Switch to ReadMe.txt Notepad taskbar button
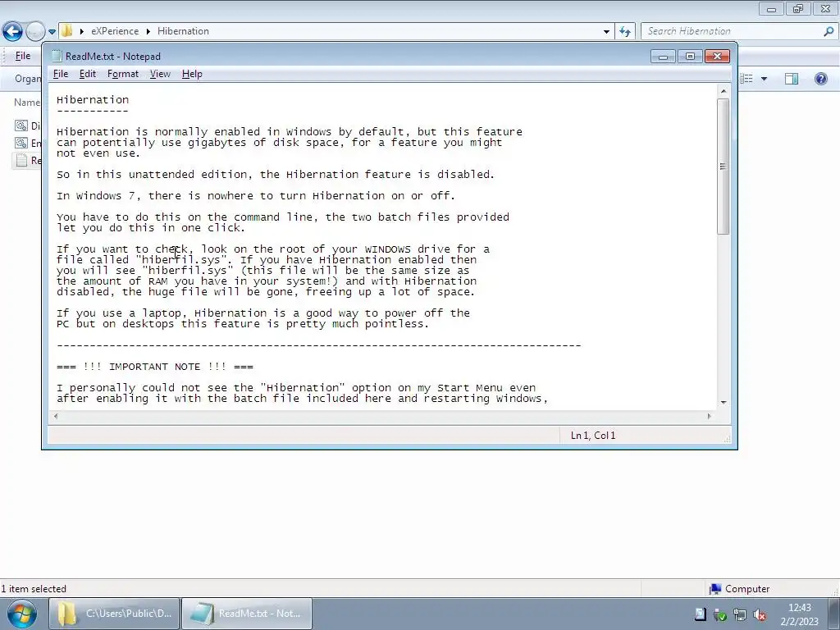 pyautogui.click(x=247, y=614)
